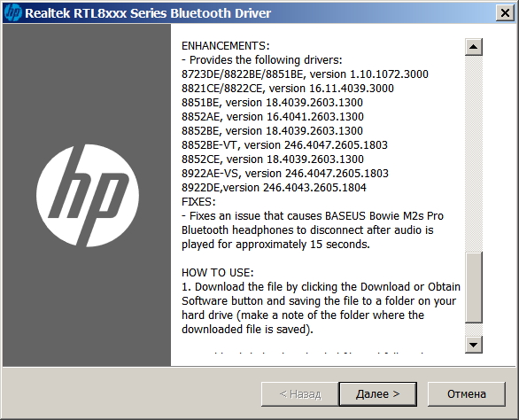Click the scrollbar thumb in the notes pane
Image resolution: width=519 pixels, height=420 pixels.
pos(473,287)
